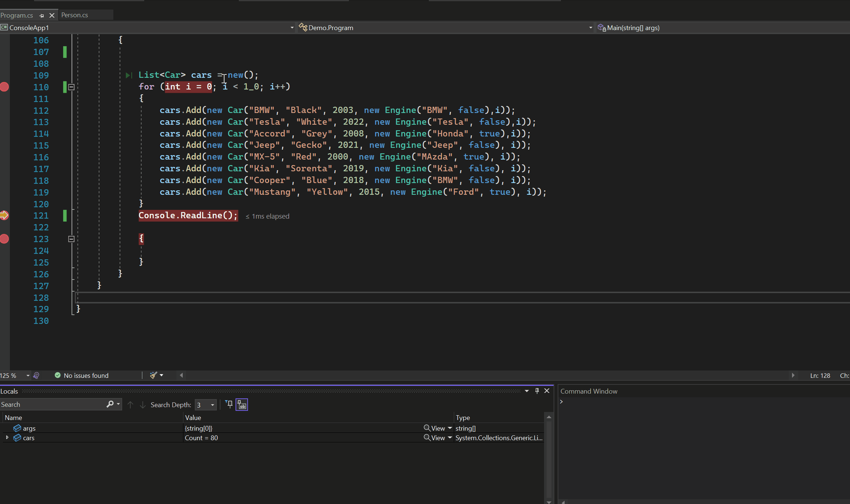Click the expand tree icon next to cars variable

point(7,437)
